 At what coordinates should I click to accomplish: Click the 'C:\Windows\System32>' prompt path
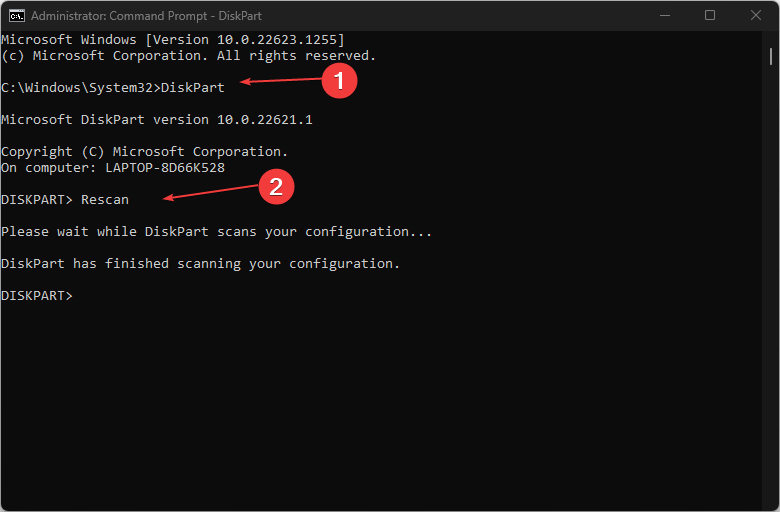tap(80, 88)
